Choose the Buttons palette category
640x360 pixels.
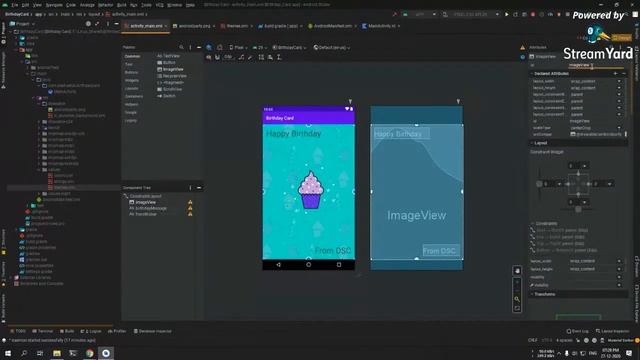pyautogui.click(x=131, y=73)
